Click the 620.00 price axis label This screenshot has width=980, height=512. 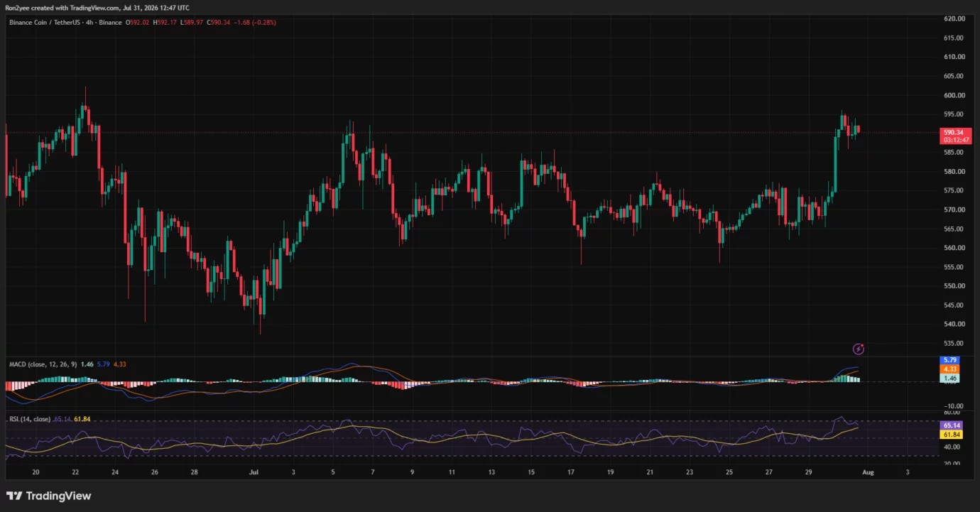953,18
